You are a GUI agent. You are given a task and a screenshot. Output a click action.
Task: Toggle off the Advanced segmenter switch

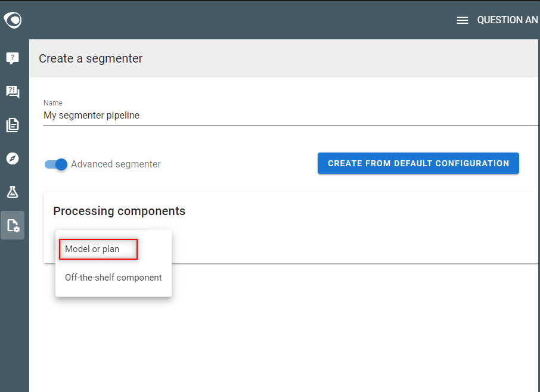tap(56, 164)
